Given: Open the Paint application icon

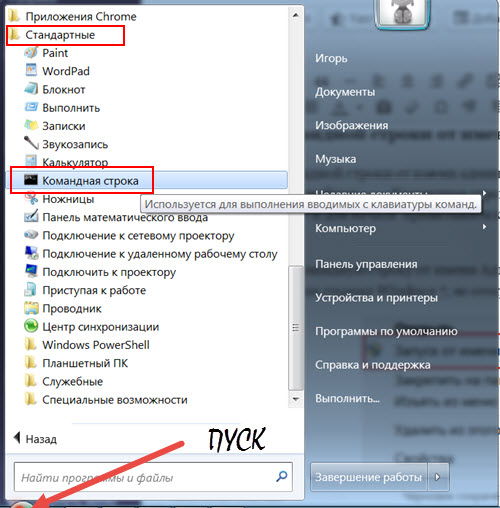Looking at the screenshot, I should pyautogui.click(x=31, y=53).
